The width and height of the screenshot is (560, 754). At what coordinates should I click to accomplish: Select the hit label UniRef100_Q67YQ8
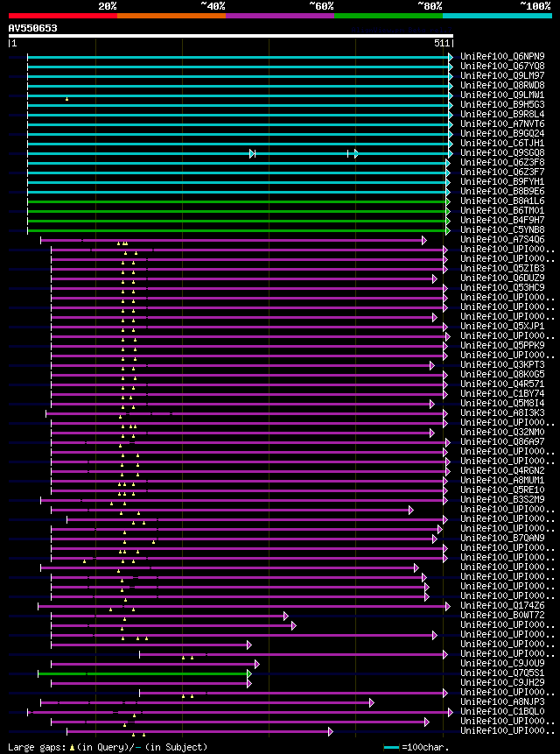pyautogui.click(x=502, y=67)
